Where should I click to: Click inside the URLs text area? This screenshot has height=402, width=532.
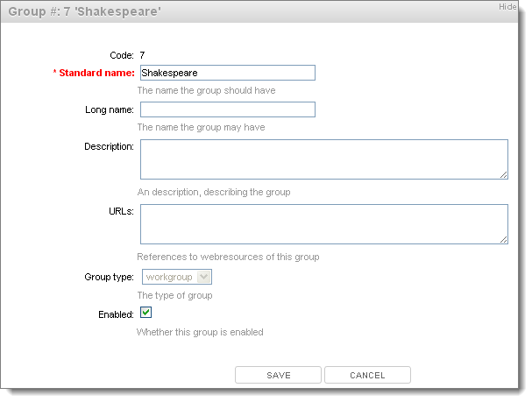[324, 224]
